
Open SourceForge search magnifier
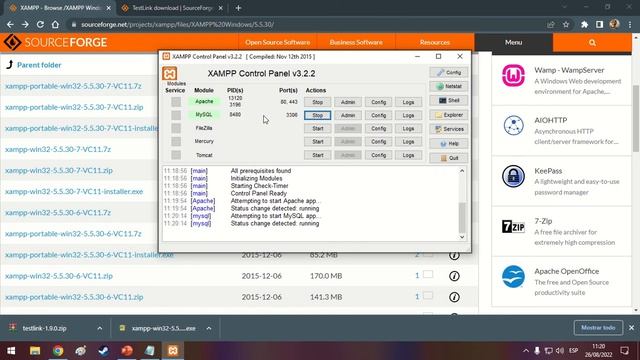[x=592, y=42]
